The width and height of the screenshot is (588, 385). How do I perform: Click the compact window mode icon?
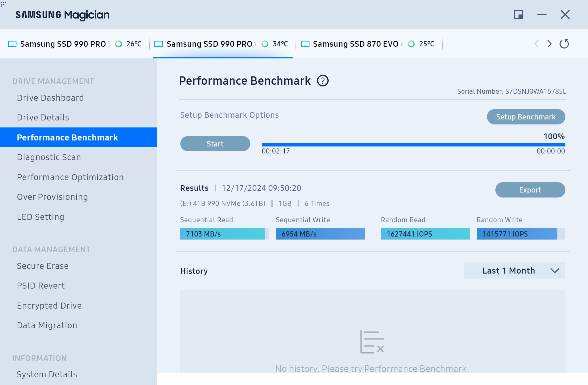[x=518, y=15]
